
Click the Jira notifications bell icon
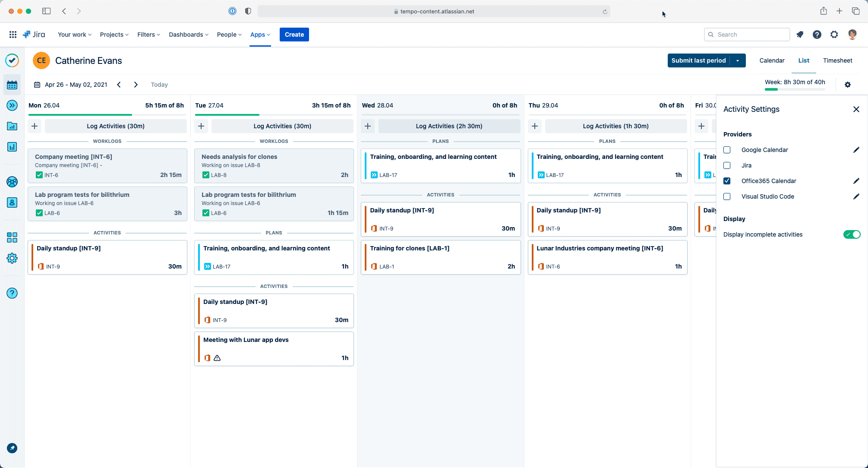[x=800, y=35]
